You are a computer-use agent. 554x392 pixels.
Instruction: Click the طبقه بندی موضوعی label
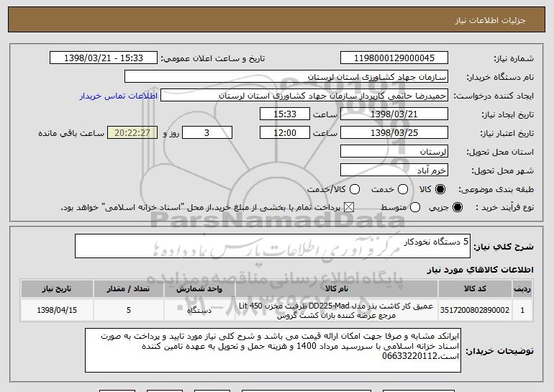point(496,190)
